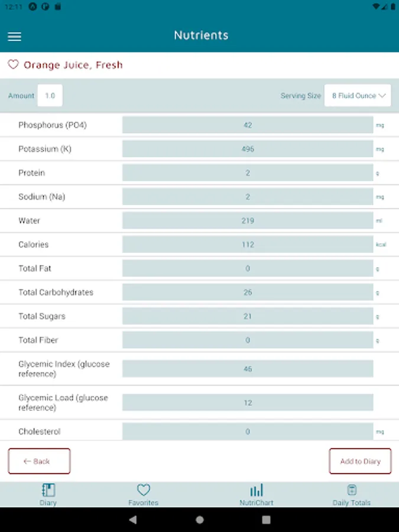Click the Amount input field
The image size is (399, 532).
pyautogui.click(x=50, y=96)
